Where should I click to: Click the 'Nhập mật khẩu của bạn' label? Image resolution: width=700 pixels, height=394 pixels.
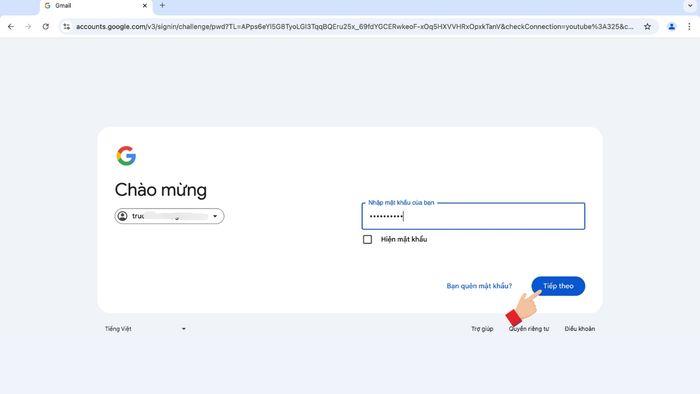point(401,203)
